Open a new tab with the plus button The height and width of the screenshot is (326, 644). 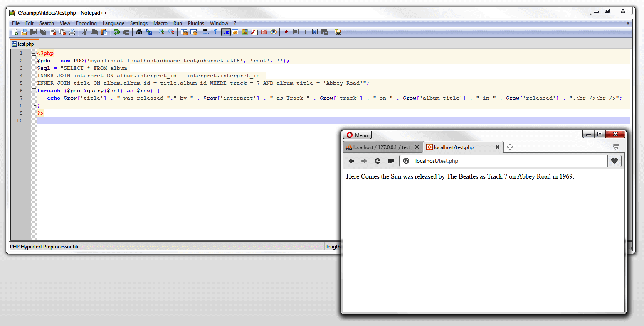(510, 147)
